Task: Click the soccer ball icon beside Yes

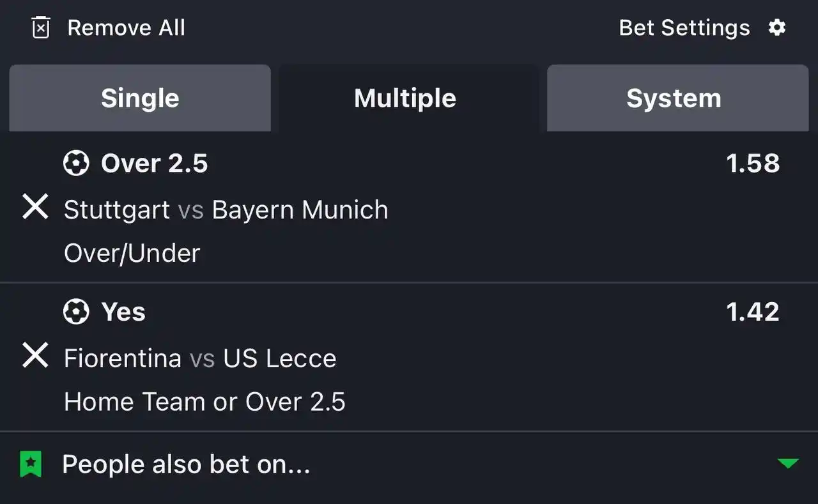Action: (76, 312)
